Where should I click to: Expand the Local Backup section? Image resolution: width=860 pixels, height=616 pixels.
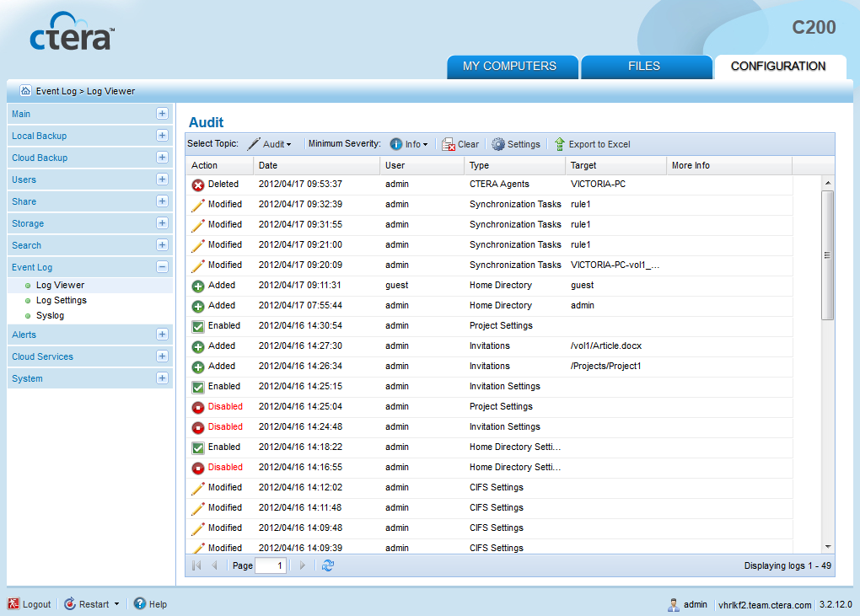click(162, 136)
